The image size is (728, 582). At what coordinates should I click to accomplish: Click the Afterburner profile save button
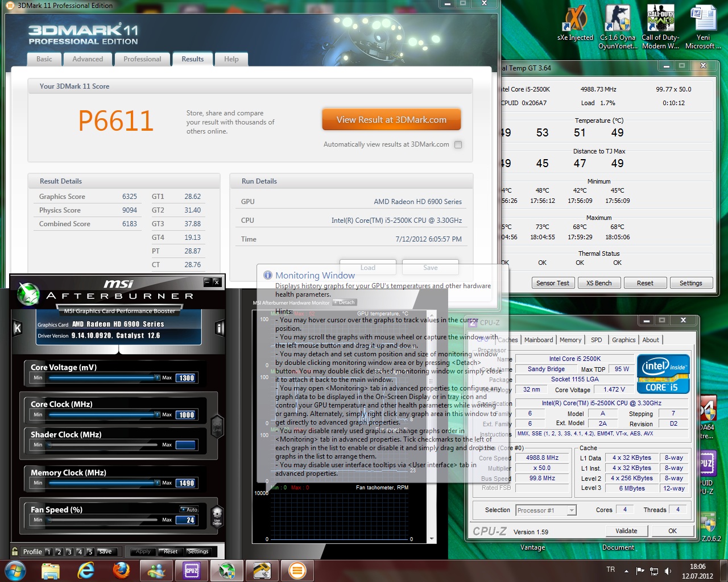click(x=106, y=551)
